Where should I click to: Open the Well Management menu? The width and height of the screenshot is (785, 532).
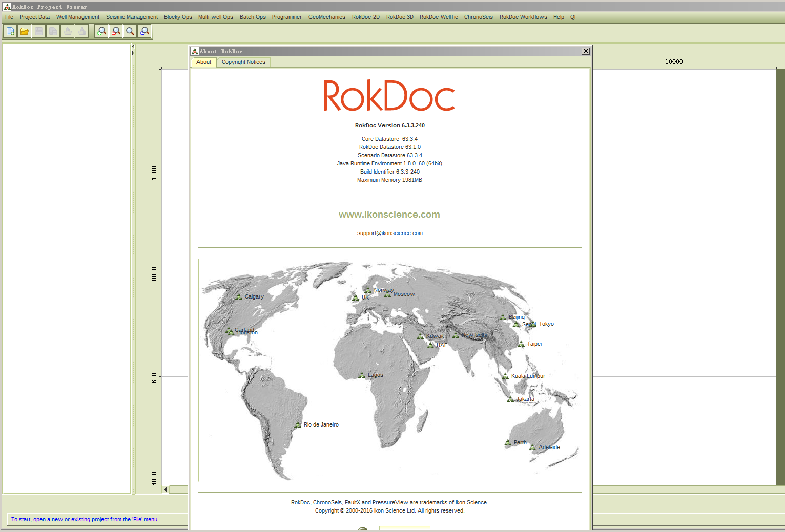(x=78, y=17)
